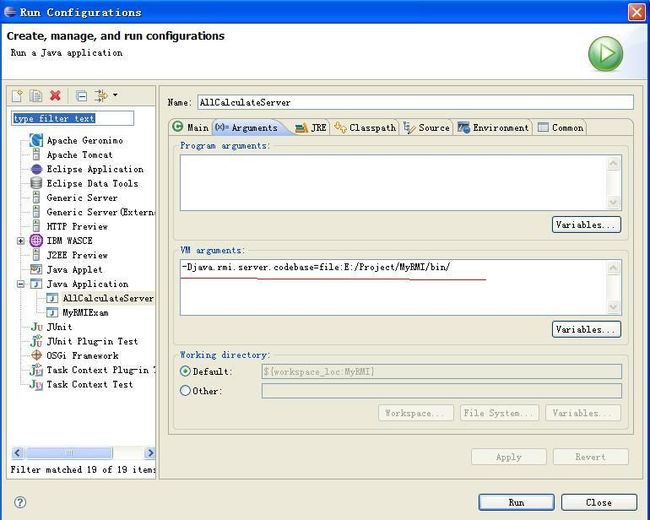The width and height of the screenshot is (650, 520).
Task: Click inside the type filter text field
Action: (73, 119)
